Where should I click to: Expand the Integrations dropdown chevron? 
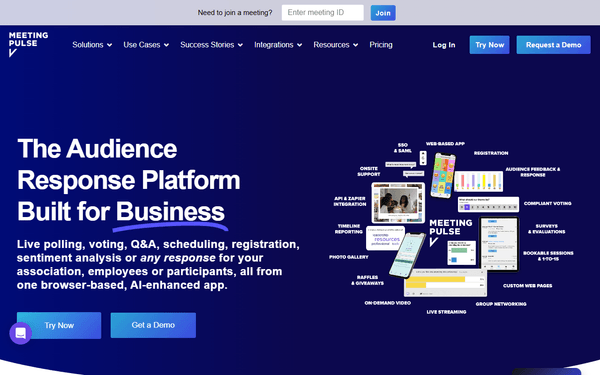300,45
